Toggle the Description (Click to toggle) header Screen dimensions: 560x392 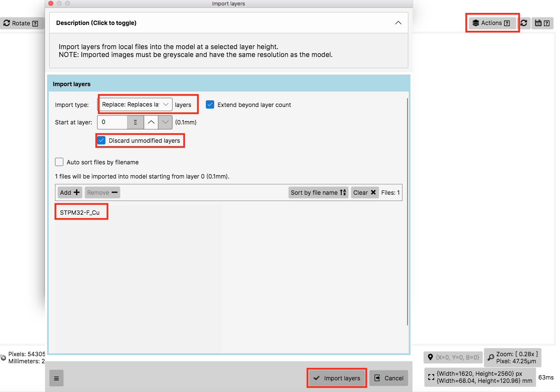(x=228, y=23)
